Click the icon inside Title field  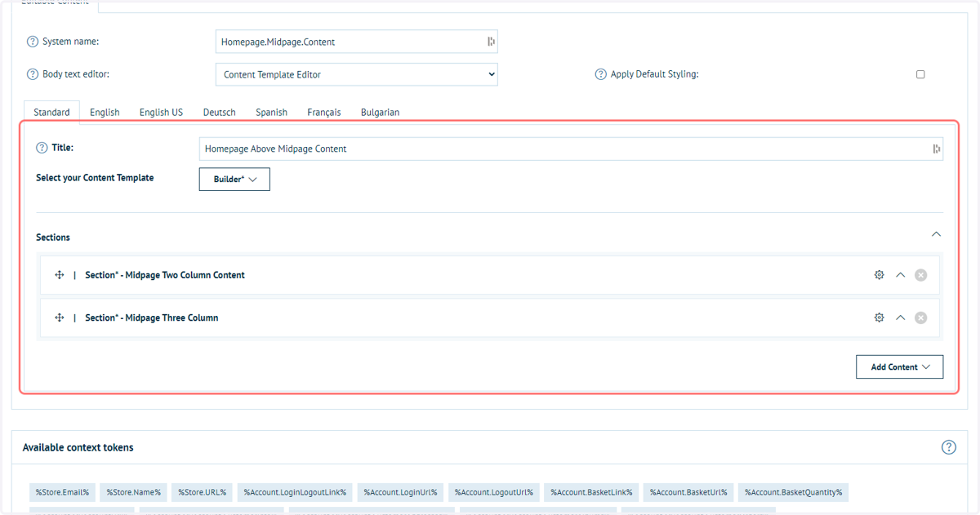[x=936, y=149]
